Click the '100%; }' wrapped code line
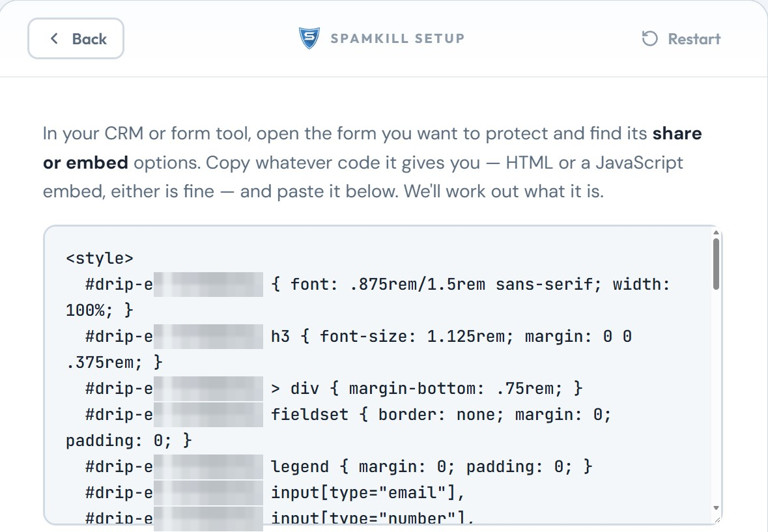This screenshot has height=532, width=768. tap(100, 310)
